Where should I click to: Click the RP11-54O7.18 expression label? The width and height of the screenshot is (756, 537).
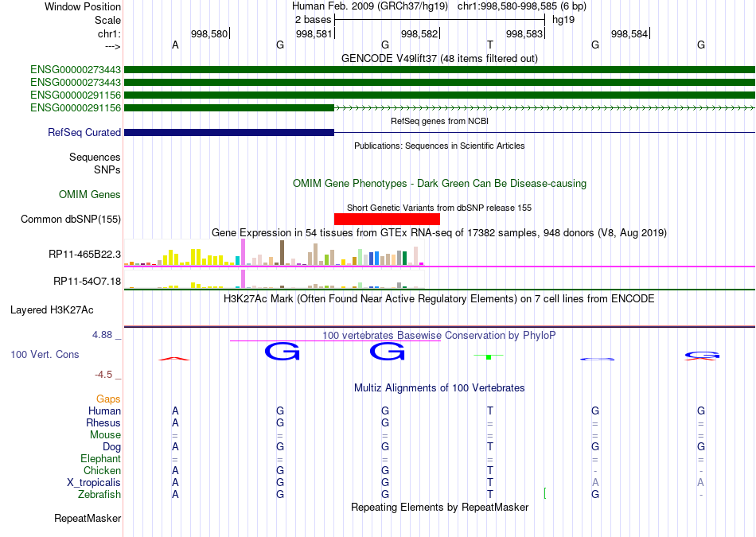pyautogui.click(x=87, y=281)
